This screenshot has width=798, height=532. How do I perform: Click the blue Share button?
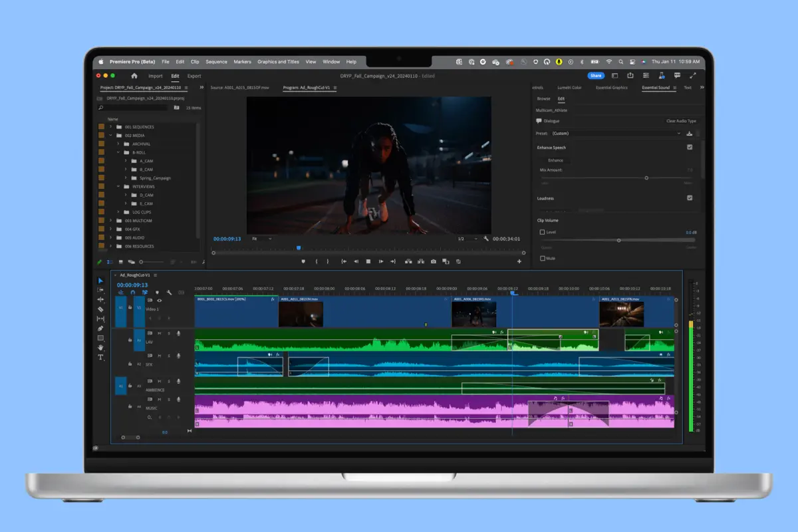(596, 76)
